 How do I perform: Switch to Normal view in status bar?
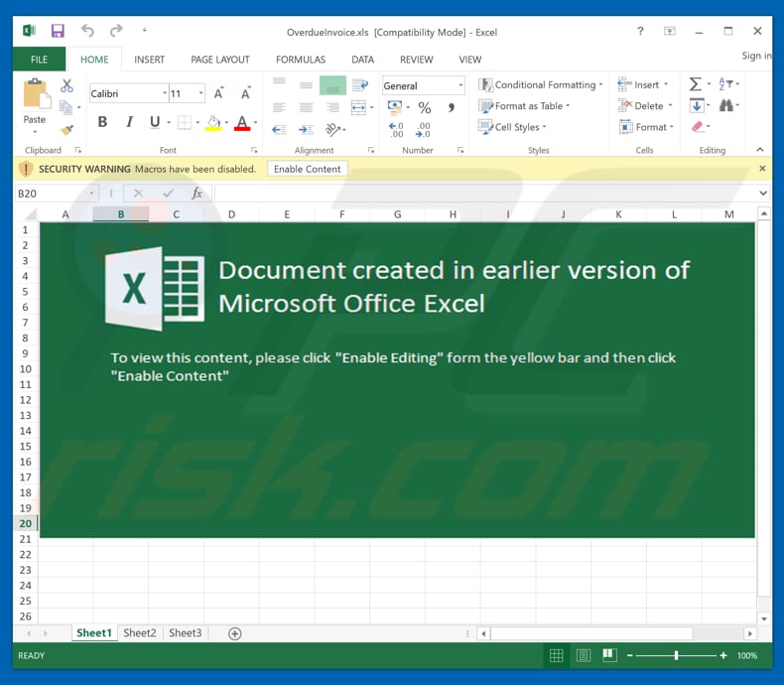click(556, 655)
